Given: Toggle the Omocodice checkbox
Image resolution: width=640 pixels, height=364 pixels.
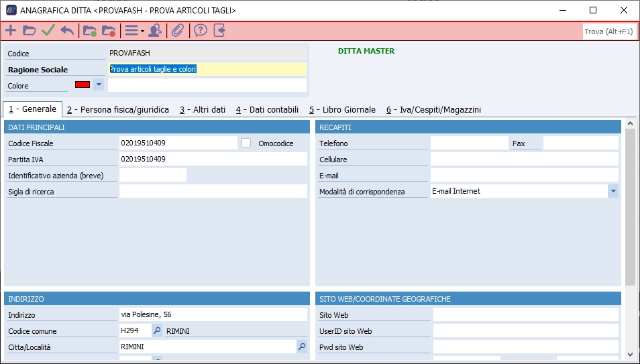Looking at the screenshot, I should pos(246,143).
